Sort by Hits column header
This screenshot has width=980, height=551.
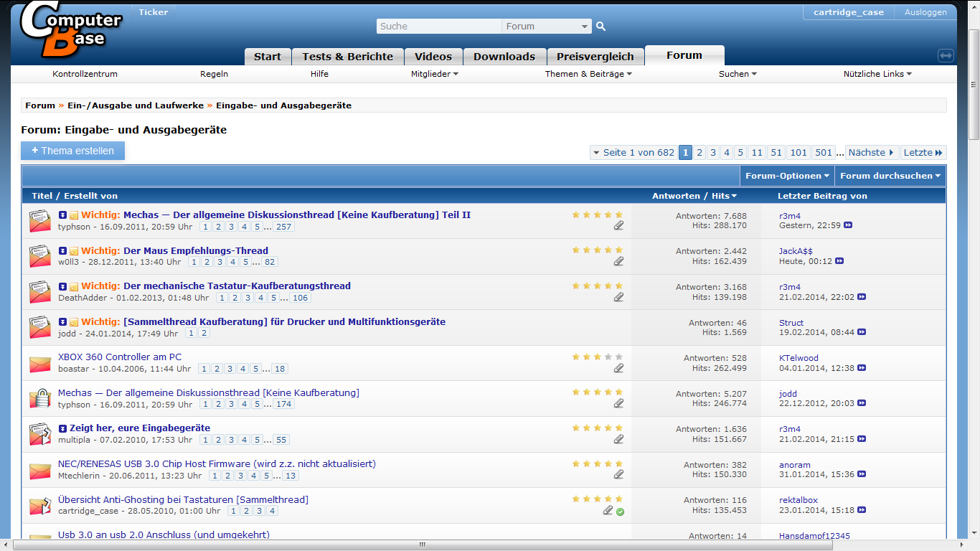[x=724, y=196]
